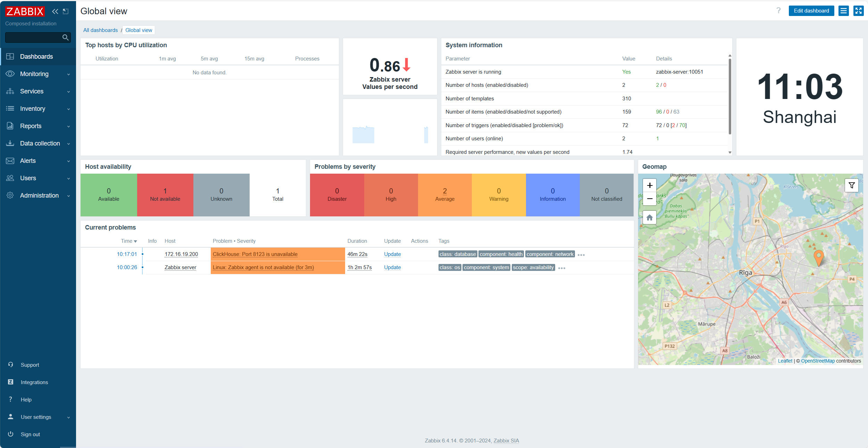Open the Integrations sidebar item
The image size is (868, 448).
[x=34, y=382]
